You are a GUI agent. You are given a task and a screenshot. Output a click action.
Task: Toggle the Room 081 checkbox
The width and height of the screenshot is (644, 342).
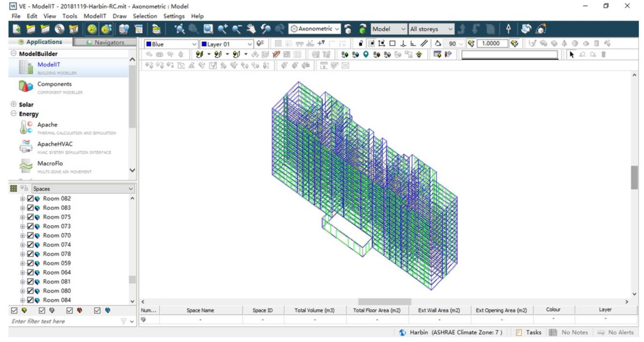30,281
